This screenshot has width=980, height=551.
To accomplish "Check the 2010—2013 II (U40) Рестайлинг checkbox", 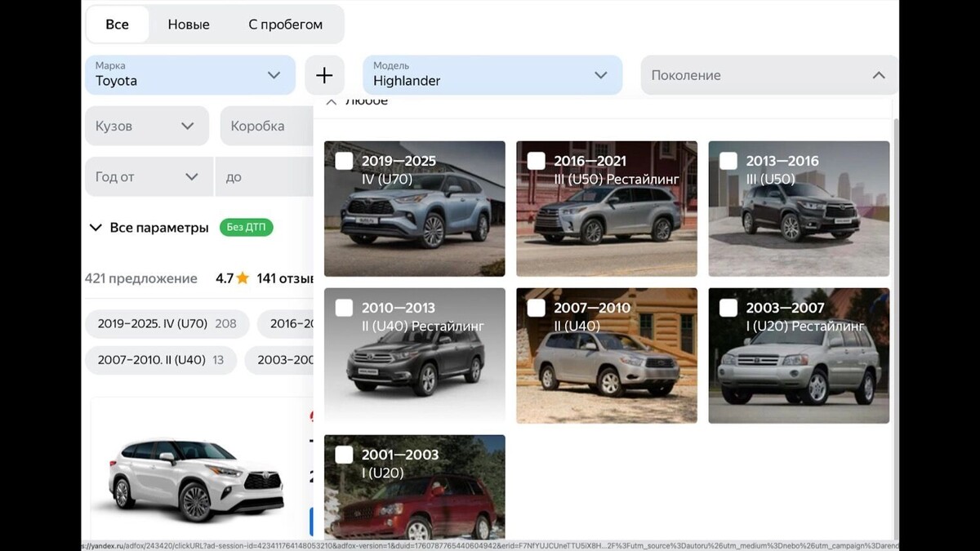I will coord(343,308).
